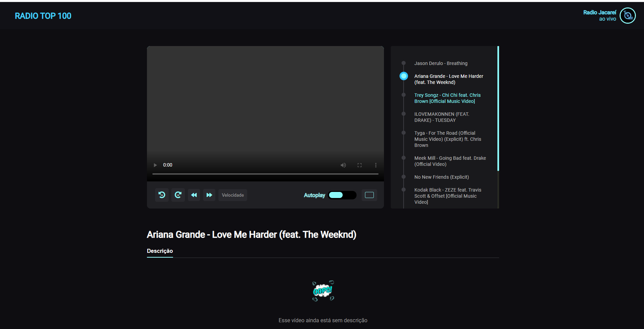644x329 pixels.
Task: Click the Radio Jacareí vinyl disc icon
Action: 627,16
